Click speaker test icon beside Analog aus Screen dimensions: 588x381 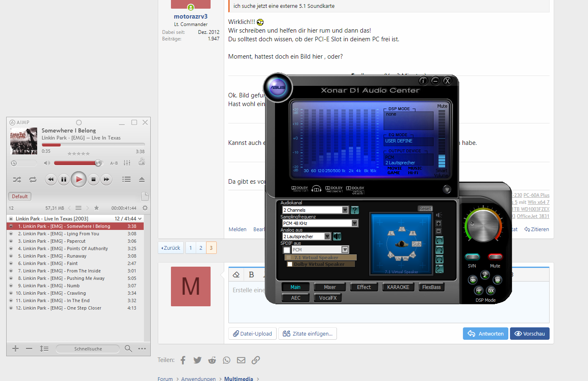tap(337, 237)
